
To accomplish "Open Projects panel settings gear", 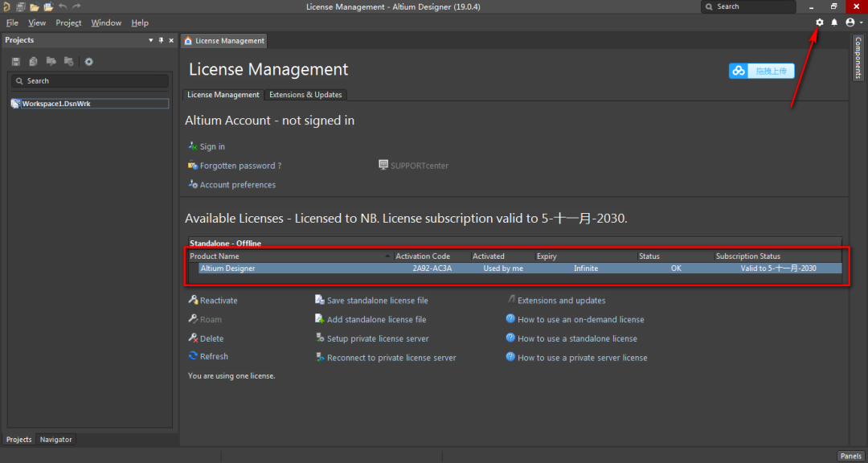I will pos(88,61).
